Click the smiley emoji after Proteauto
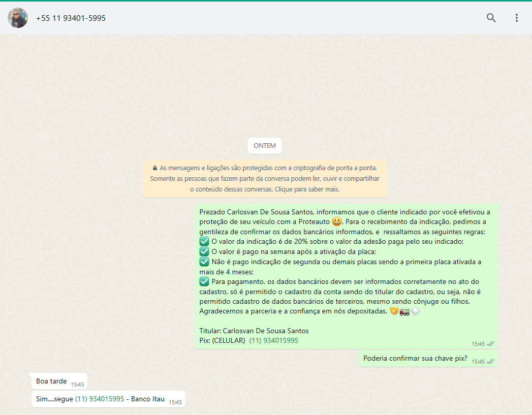The height and width of the screenshot is (415, 532). coord(336,221)
